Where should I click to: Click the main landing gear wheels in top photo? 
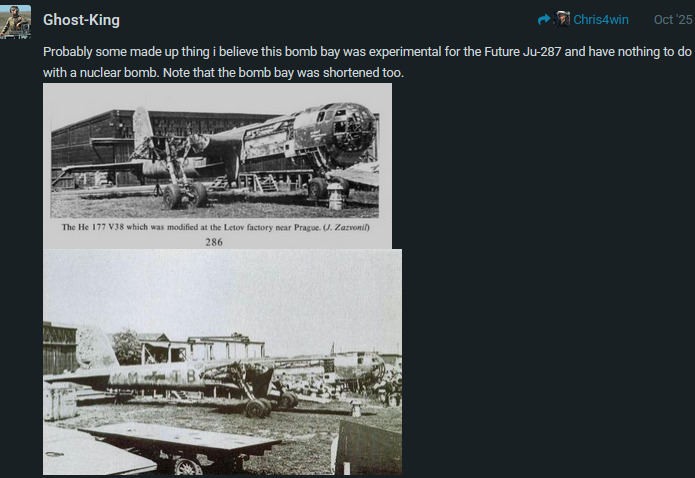point(185,195)
